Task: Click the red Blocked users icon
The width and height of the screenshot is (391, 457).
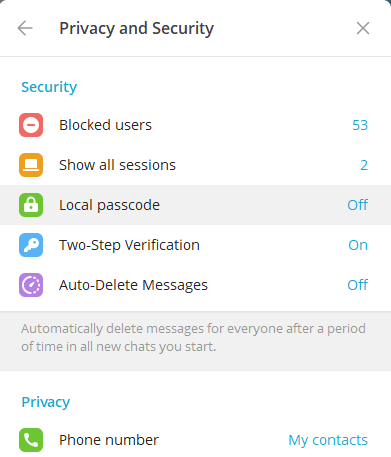Action: click(x=31, y=125)
